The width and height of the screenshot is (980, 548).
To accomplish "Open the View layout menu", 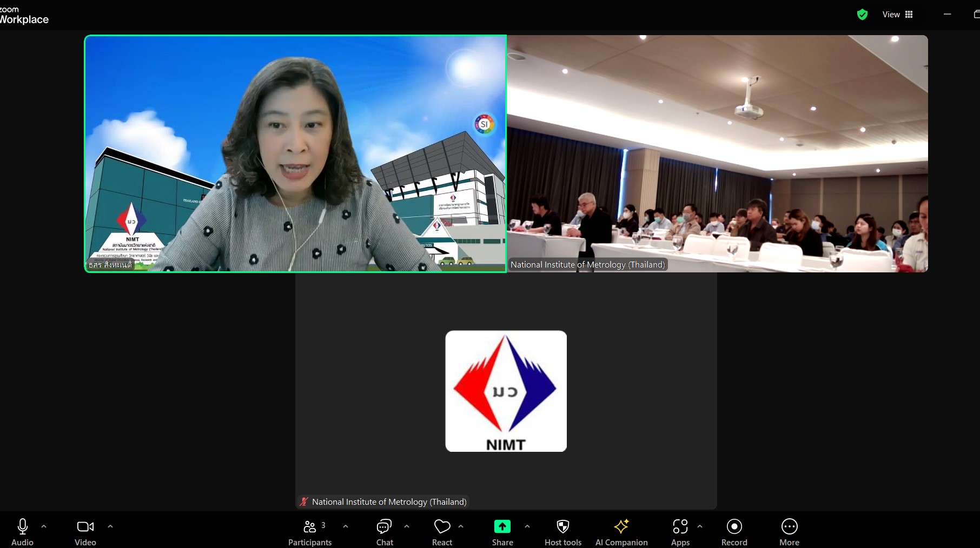I will 898,15.
